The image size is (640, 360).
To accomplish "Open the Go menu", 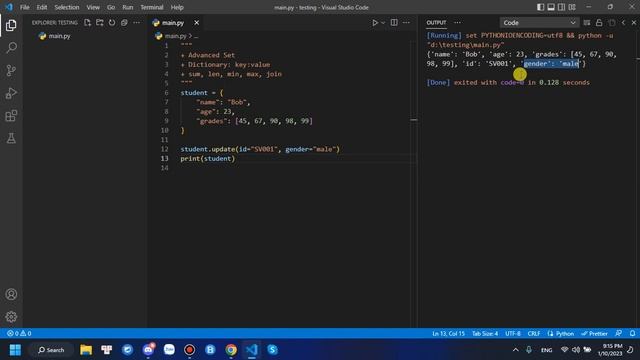I will [111, 7].
